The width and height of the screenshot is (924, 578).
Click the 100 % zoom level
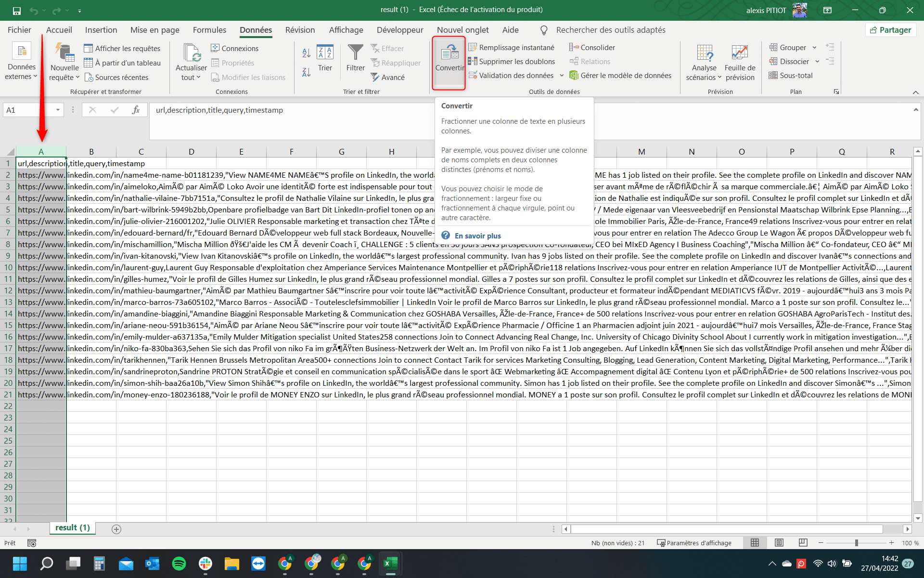coord(910,543)
